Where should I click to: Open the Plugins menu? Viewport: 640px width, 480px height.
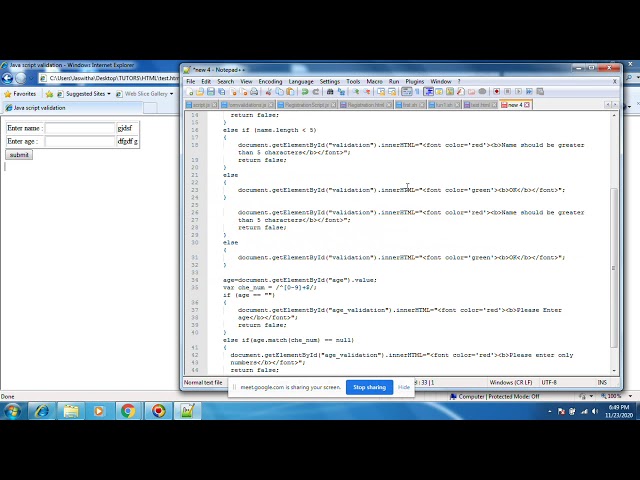tap(415, 82)
